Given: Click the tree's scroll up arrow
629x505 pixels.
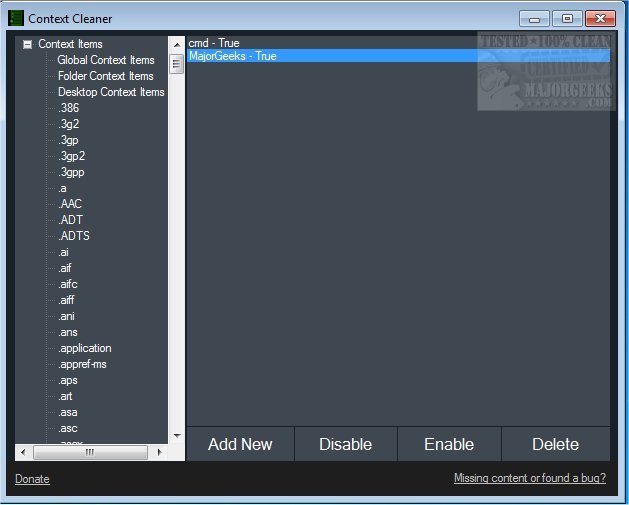Looking at the screenshot, I should click(x=177, y=45).
